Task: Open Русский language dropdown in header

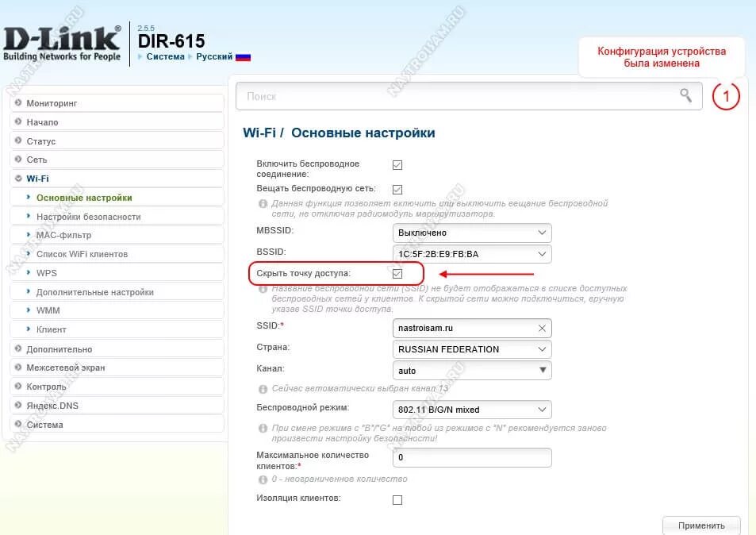Action: coord(214,56)
